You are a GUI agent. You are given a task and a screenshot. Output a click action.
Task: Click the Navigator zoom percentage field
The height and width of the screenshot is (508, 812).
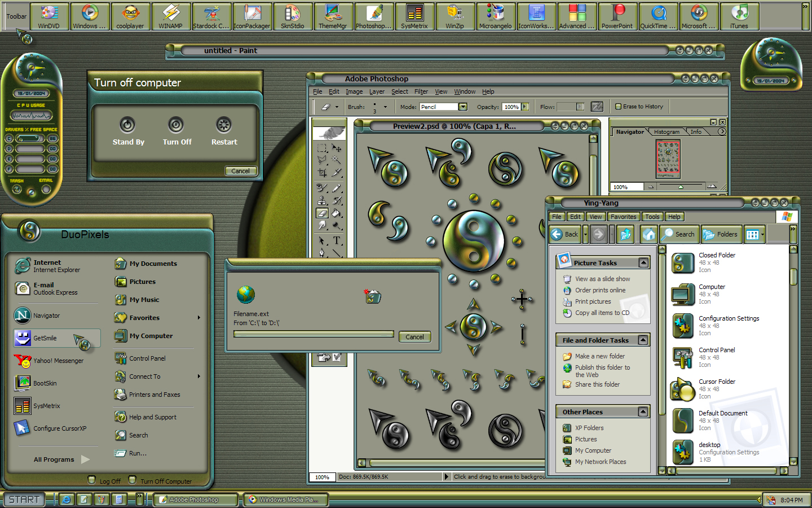pos(626,187)
